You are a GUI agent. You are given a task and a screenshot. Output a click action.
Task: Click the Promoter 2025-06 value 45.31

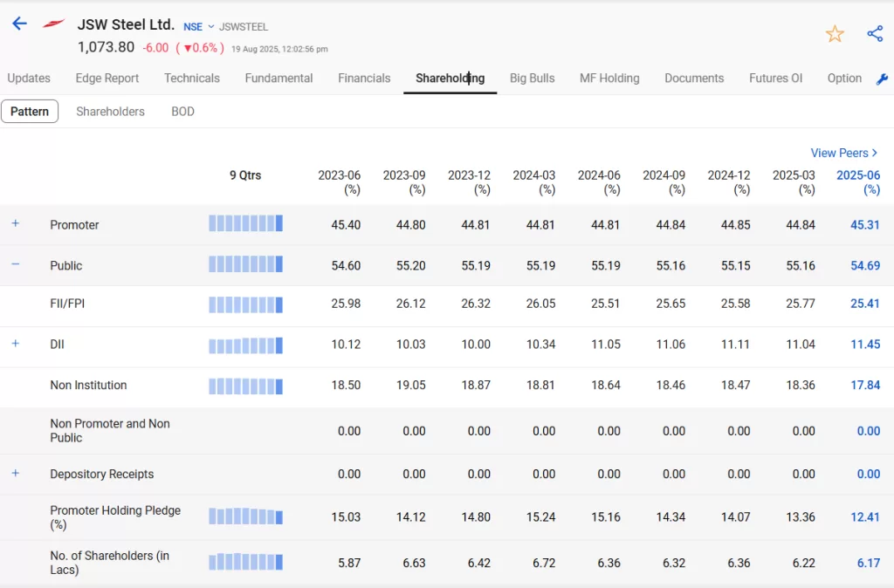(865, 225)
